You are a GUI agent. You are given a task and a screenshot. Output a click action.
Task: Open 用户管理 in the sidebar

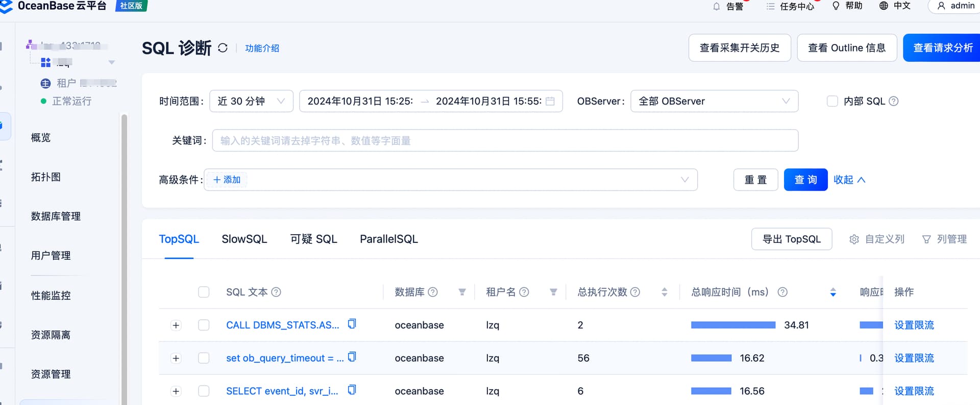[51, 256]
